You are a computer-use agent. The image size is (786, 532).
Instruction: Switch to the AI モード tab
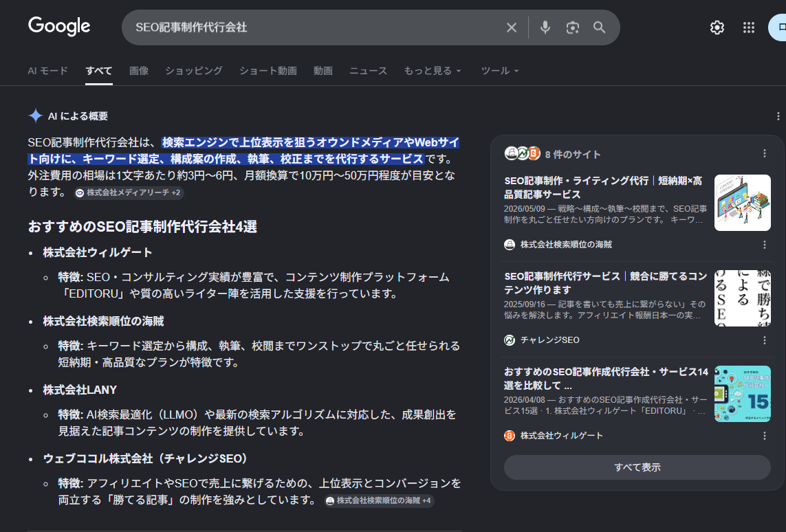pos(48,71)
